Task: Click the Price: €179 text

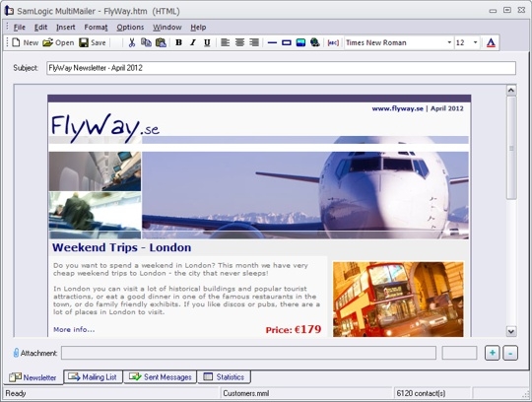Action: [294, 329]
